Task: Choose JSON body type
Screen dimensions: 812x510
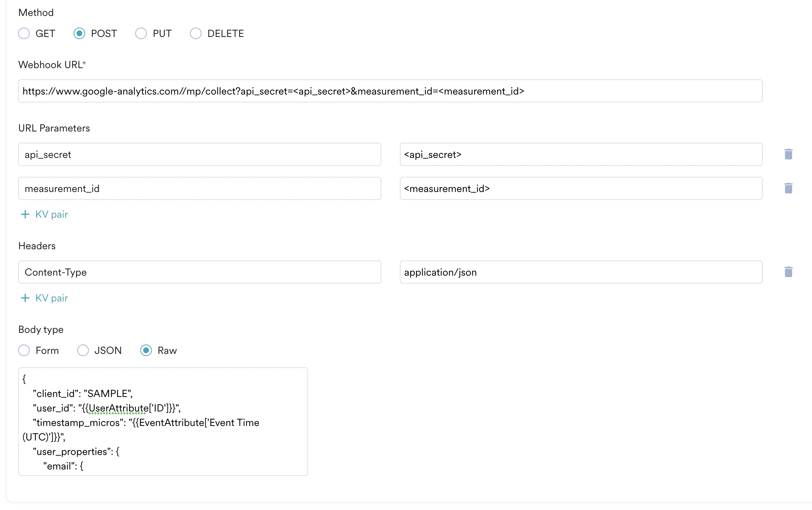Action: pos(83,351)
